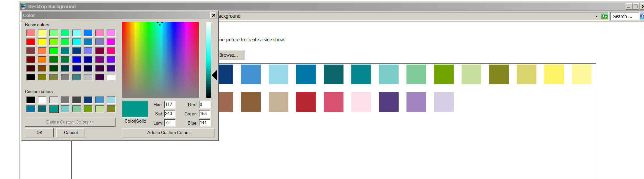
Task: Choose the tan beige background color tile
Action: (278, 102)
